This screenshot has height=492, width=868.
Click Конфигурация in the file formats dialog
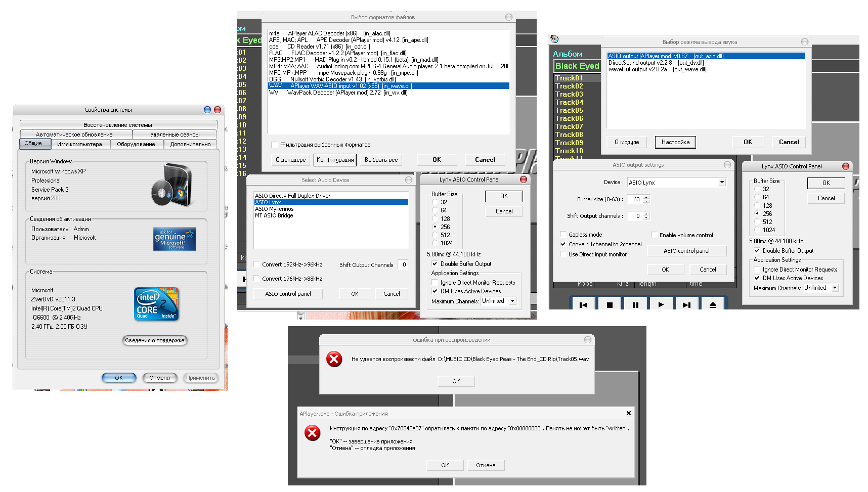pos(335,160)
